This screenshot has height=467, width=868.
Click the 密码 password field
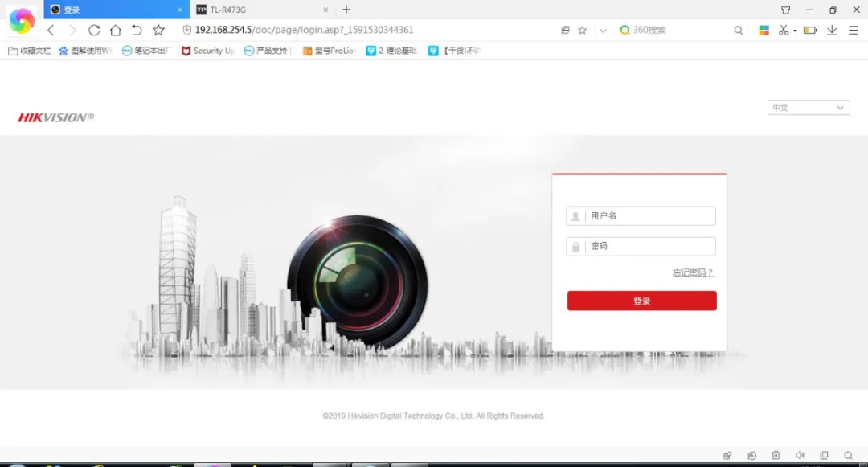[641, 246]
